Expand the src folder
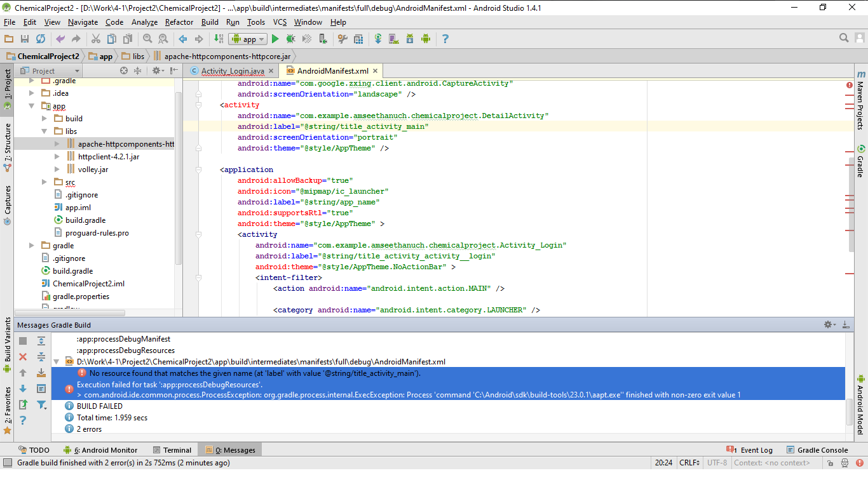 click(x=44, y=182)
